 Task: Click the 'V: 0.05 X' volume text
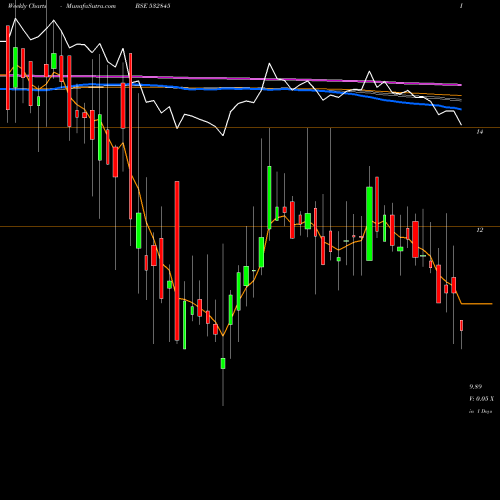(x=481, y=399)
